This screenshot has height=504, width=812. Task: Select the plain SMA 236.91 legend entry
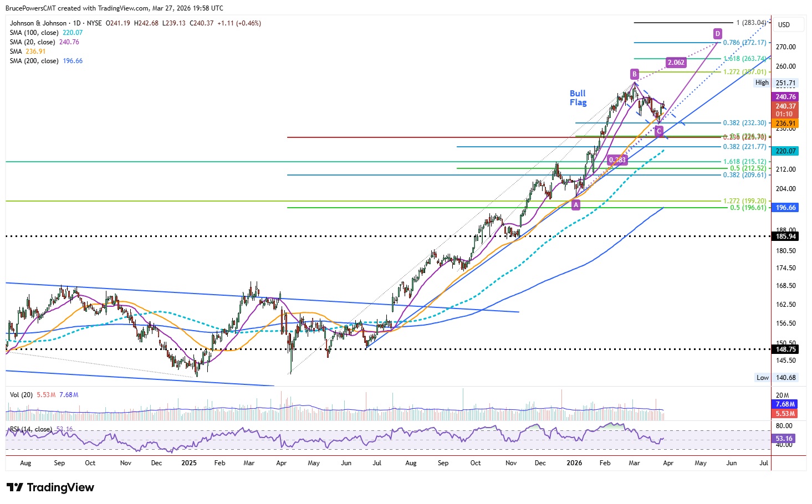(x=28, y=52)
